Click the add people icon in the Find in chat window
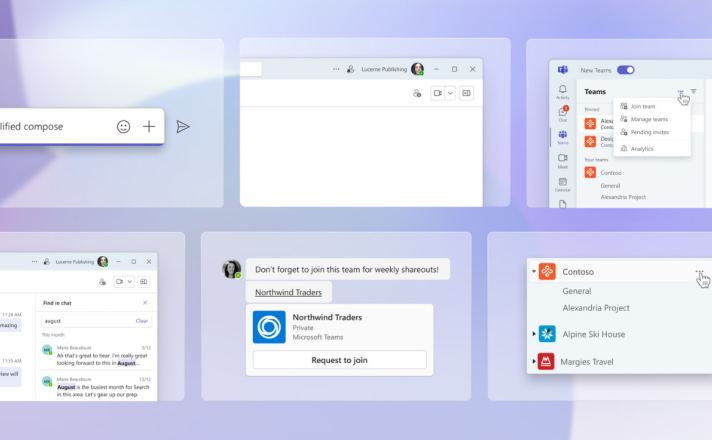Viewport: 712px width, 440px height. point(102,282)
